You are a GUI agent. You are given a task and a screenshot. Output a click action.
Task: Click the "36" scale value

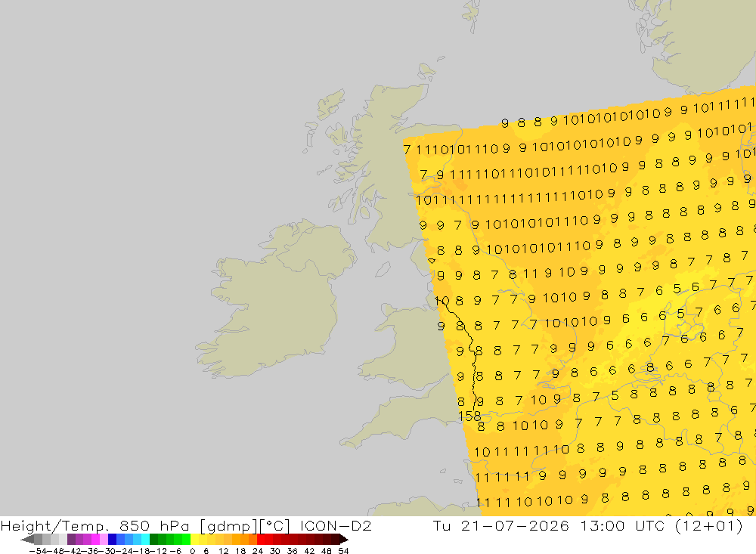coord(292,551)
